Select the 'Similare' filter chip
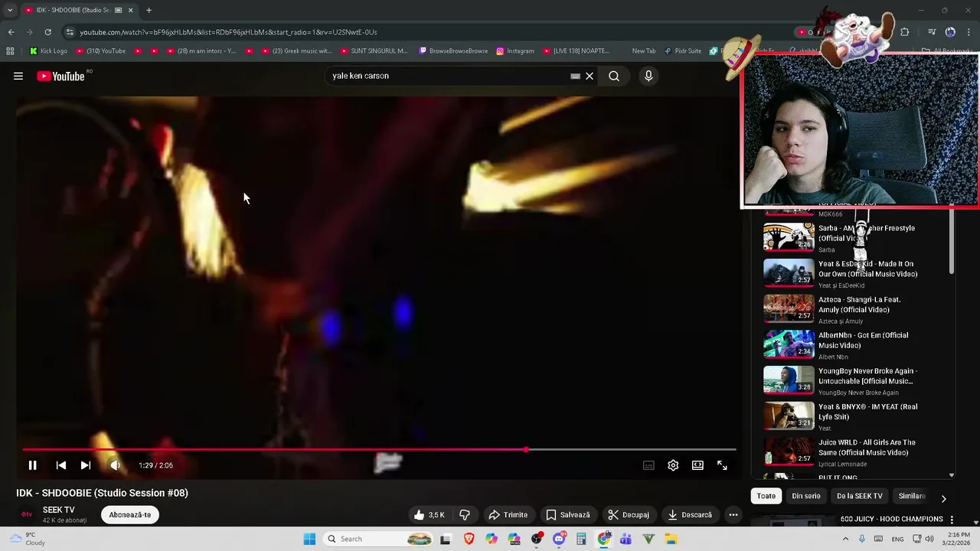Viewport: 980px width, 551px height. tap(912, 496)
